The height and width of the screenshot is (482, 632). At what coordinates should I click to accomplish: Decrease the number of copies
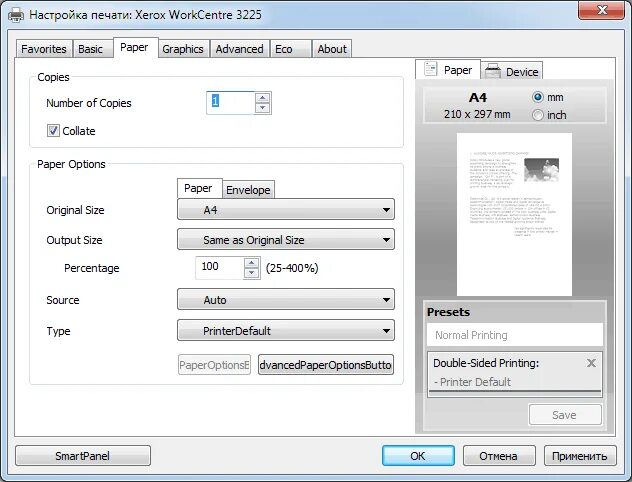coord(263,108)
